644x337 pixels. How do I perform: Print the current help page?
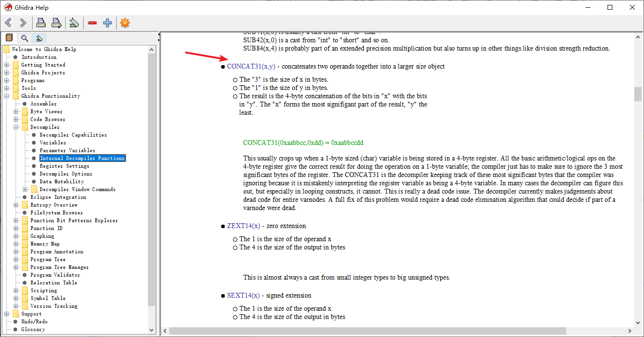tap(41, 23)
